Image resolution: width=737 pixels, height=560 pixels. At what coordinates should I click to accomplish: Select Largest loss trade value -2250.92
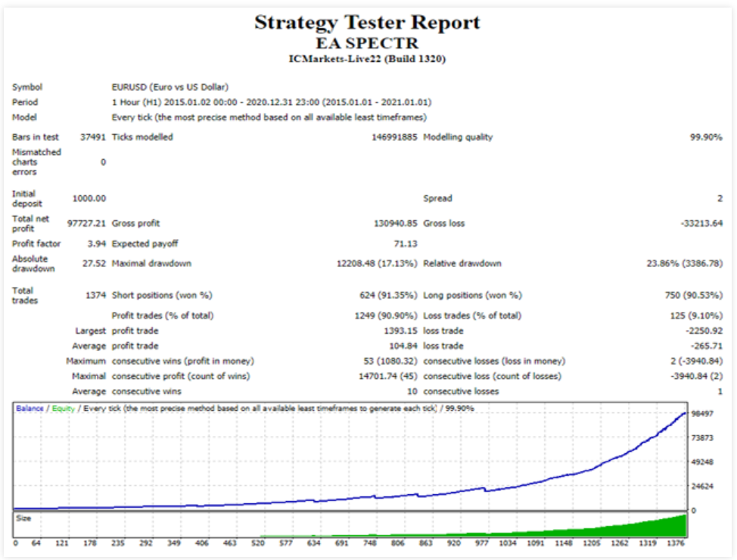coord(704,331)
